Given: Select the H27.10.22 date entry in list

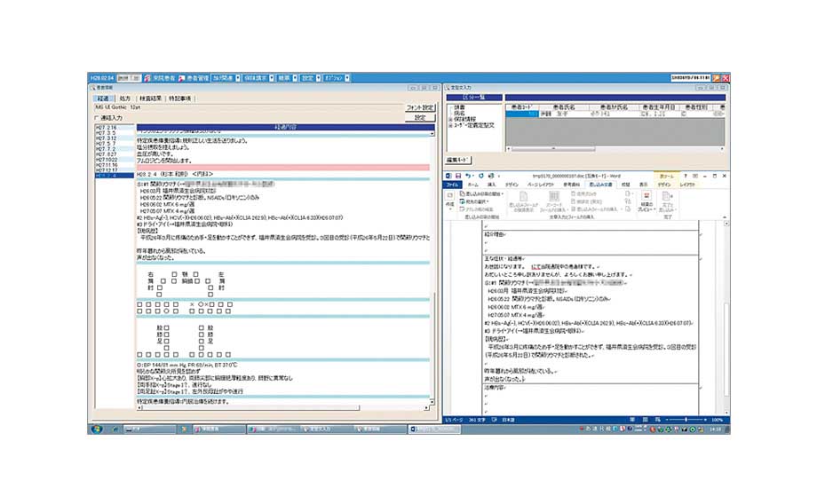Looking at the screenshot, I should pyautogui.click(x=106, y=158).
